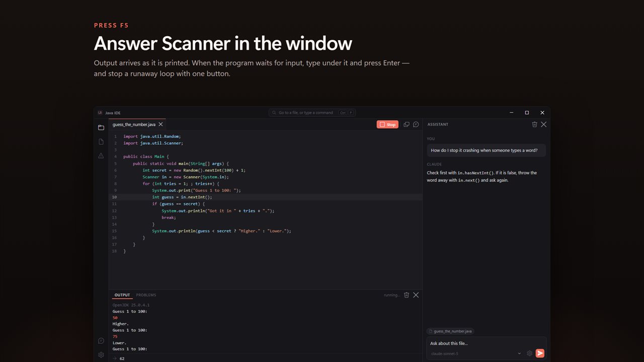Image resolution: width=644 pixels, height=362 pixels.
Task: Select the guess_the_number.java editor tab
Action: point(137,124)
